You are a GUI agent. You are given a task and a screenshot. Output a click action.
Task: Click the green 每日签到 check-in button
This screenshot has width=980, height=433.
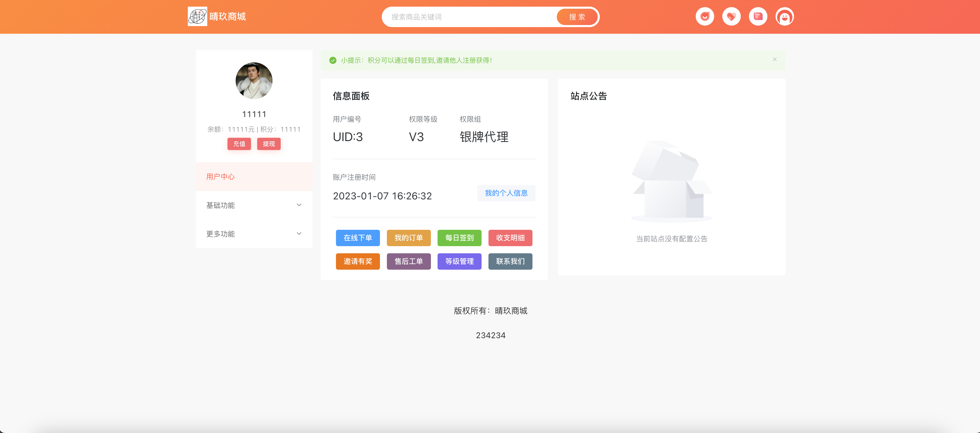coord(459,238)
